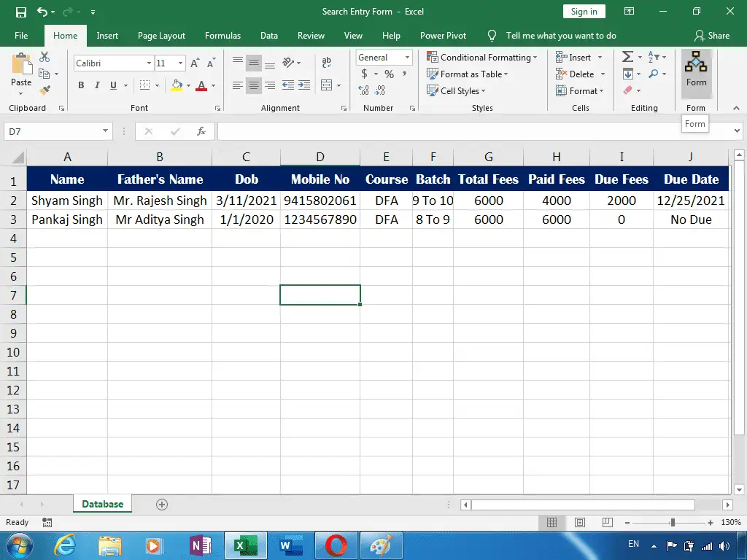This screenshot has height=560, width=747.
Task: Switch to the Data tab
Action: tap(268, 36)
